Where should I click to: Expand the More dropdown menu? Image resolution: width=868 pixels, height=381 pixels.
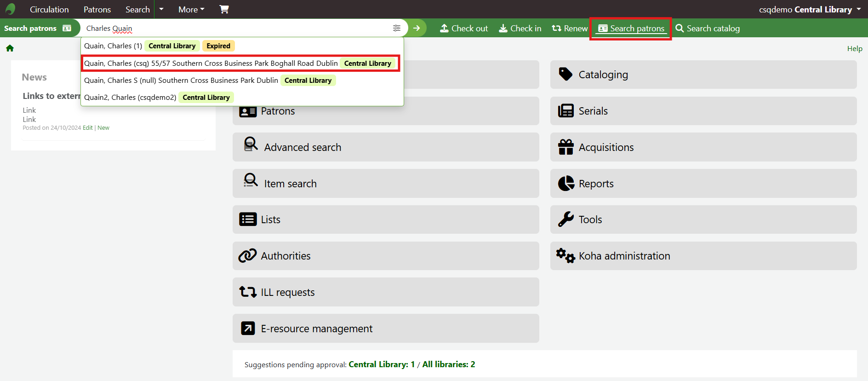click(191, 9)
